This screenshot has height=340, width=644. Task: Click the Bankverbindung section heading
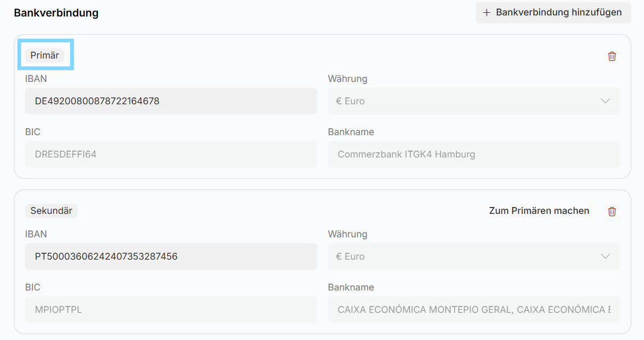[56, 13]
